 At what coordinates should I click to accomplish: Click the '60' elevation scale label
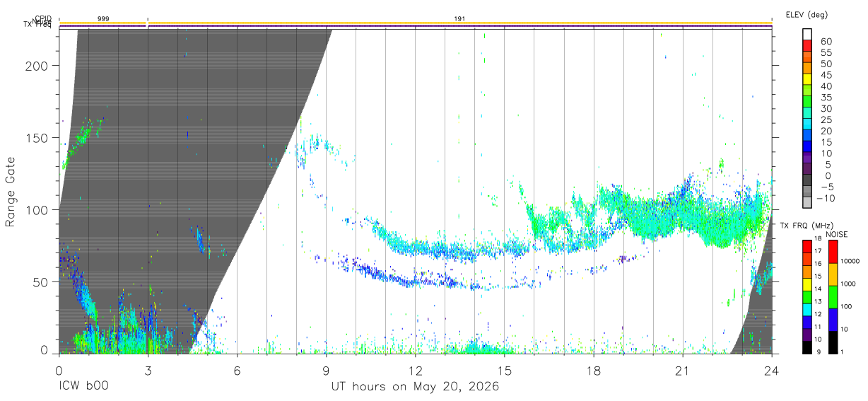click(x=825, y=42)
